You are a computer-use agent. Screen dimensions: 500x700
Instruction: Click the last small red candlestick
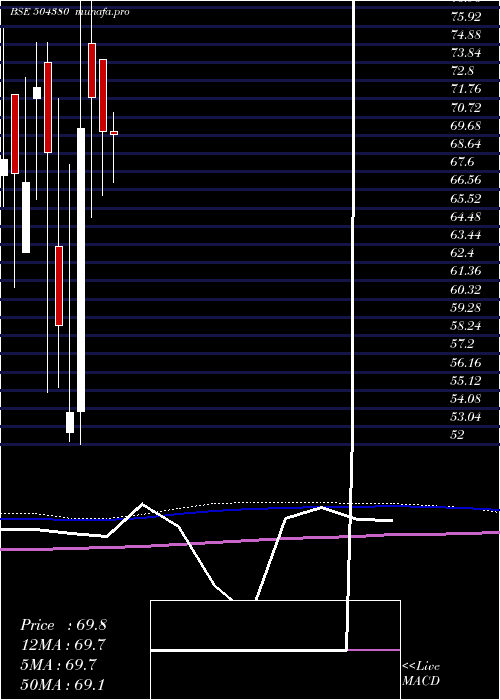[x=114, y=133]
